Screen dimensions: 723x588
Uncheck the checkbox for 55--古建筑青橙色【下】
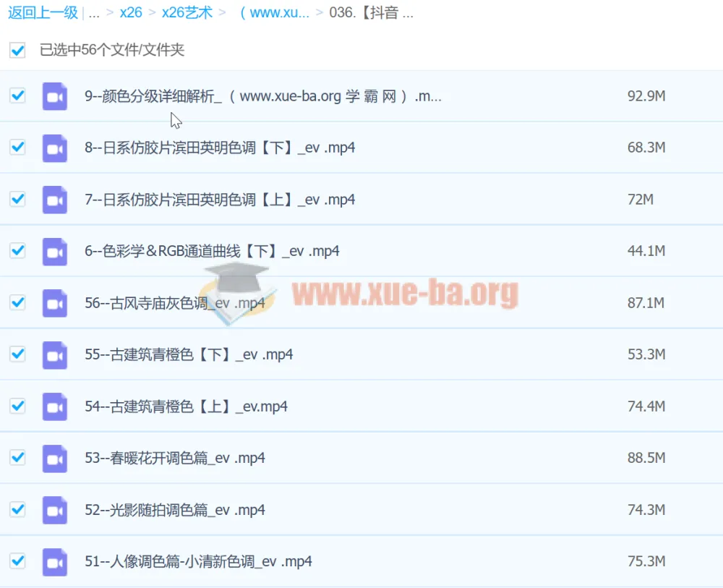pos(17,354)
